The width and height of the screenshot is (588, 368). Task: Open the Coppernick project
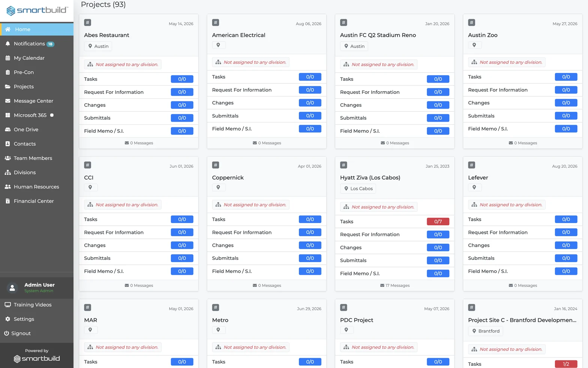[x=228, y=178]
